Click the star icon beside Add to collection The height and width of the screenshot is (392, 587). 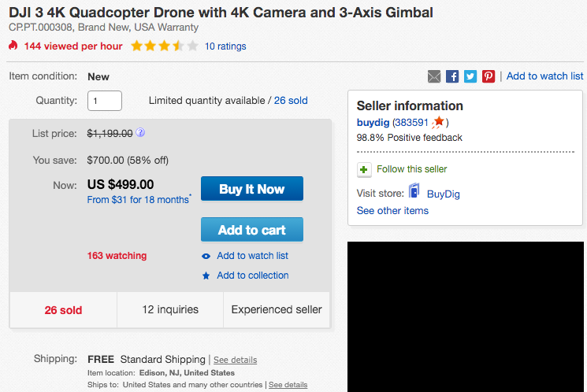click(x=206, y=276)
